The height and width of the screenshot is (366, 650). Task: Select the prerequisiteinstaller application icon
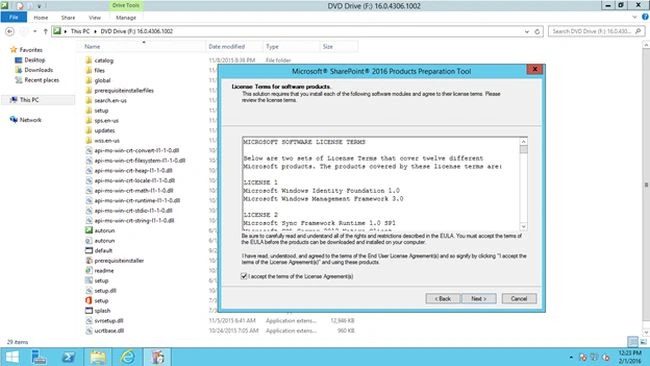(89, 260)
